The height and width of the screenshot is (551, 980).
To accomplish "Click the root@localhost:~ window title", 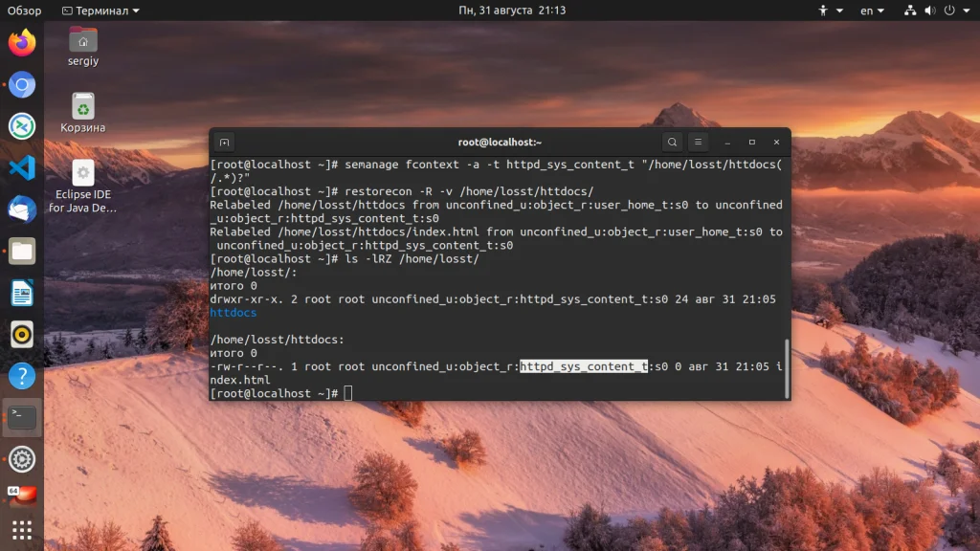I will point(500,143).
